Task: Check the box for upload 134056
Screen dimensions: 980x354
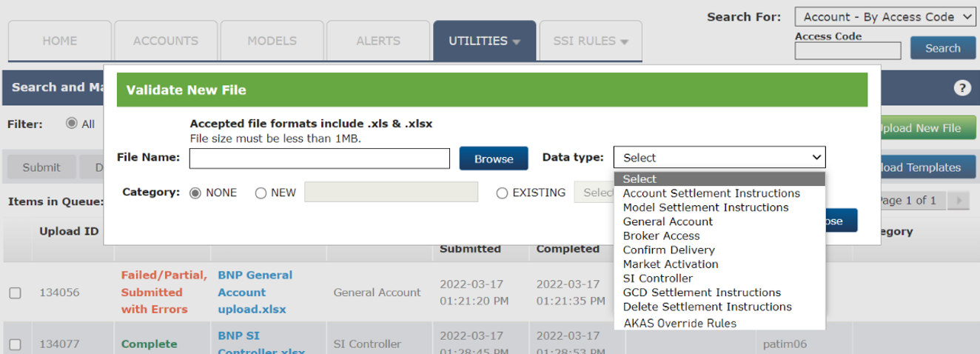Action: [15, 293]
